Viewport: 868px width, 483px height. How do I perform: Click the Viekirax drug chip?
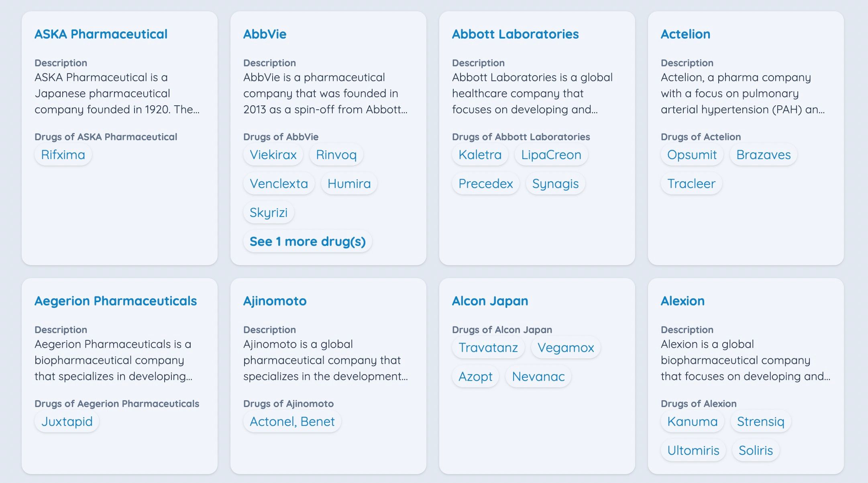273,155
